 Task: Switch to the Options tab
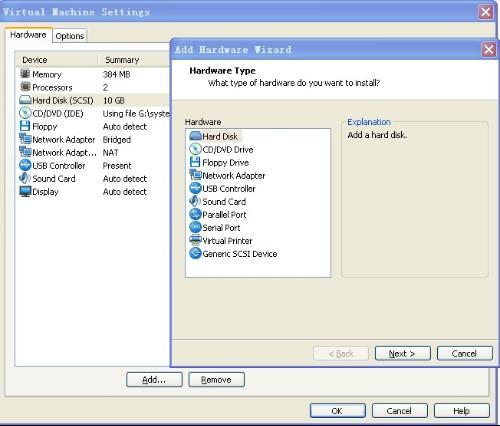(70, 36)
